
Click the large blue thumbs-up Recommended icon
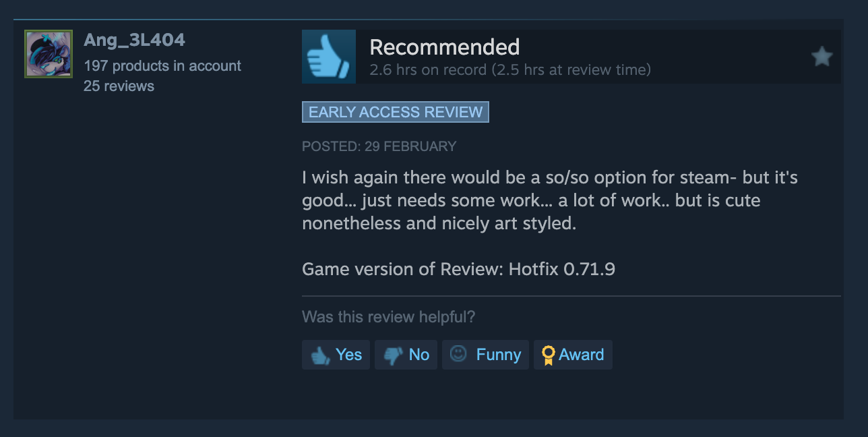[329, 57]
